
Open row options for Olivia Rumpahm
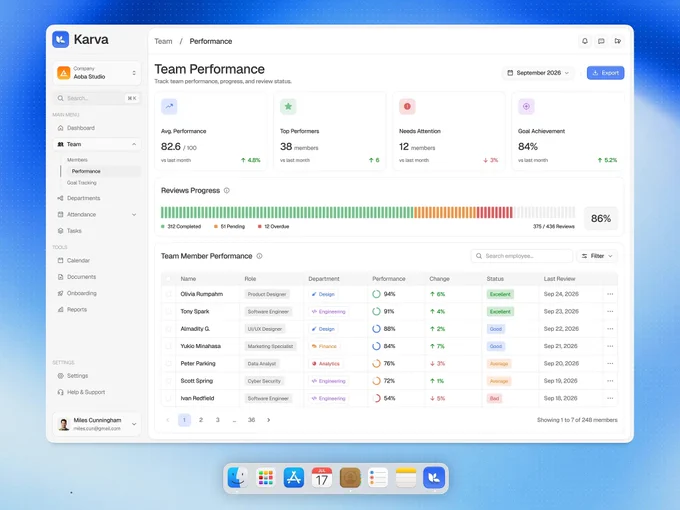pyautogui.click(x=610, y=294)
